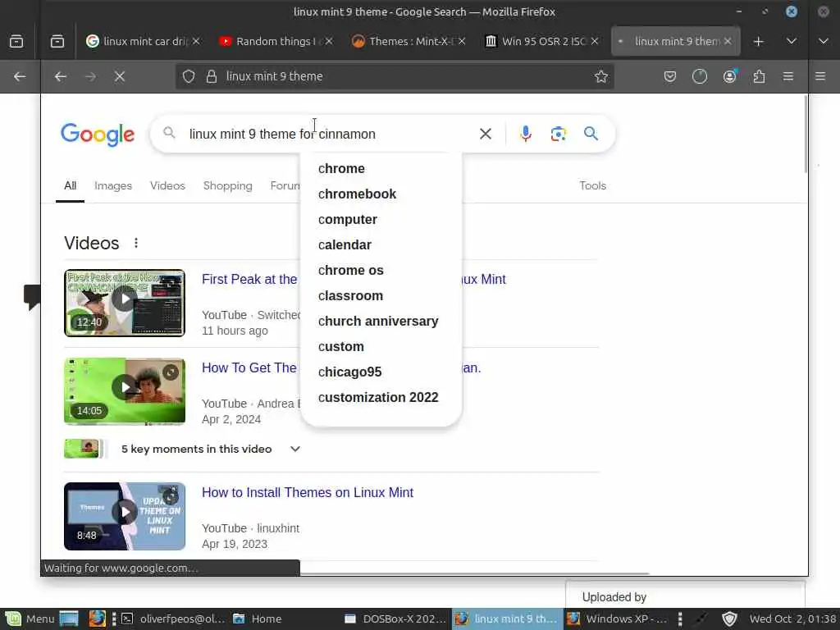The height and width of the screenshot is (630, 840).
Task: Choose 'chromebook' suggestion
Action: click(x=381, y=194)
